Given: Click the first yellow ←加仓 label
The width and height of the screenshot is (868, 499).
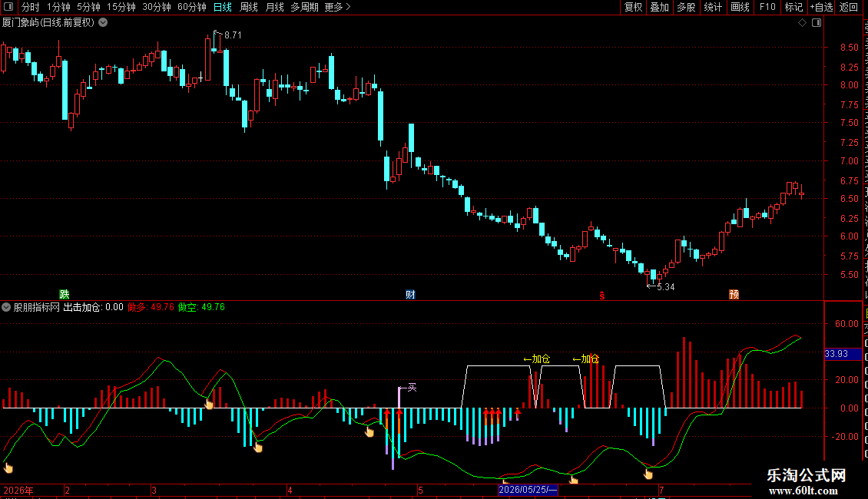Looking at the screenshot, I should click(536, 359).
